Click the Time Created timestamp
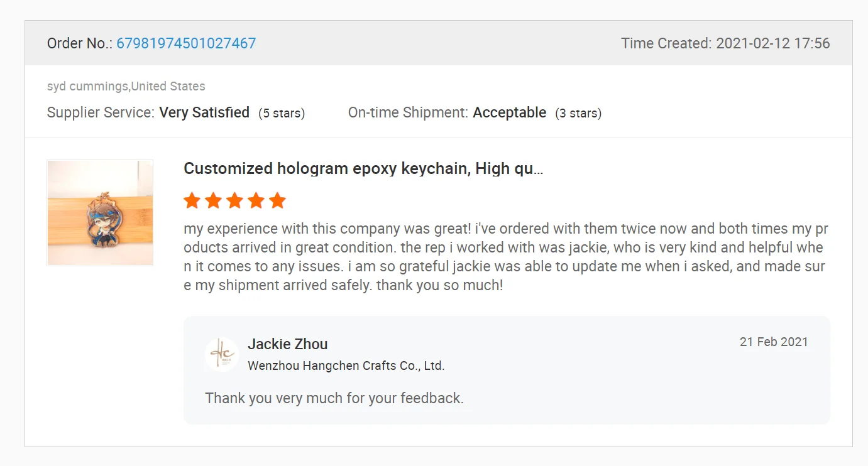Screen dimensions: 868x466 [x=725, y=43]
